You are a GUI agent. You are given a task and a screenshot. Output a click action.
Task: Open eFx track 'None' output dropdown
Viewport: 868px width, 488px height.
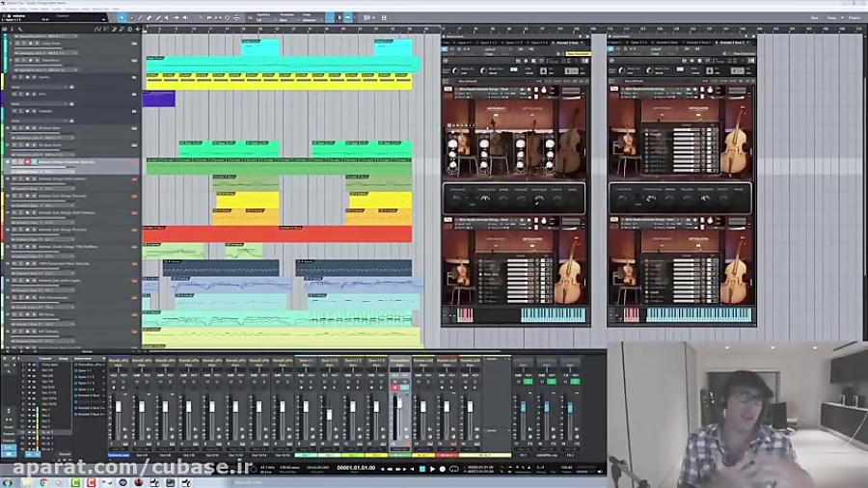[41, 103]
